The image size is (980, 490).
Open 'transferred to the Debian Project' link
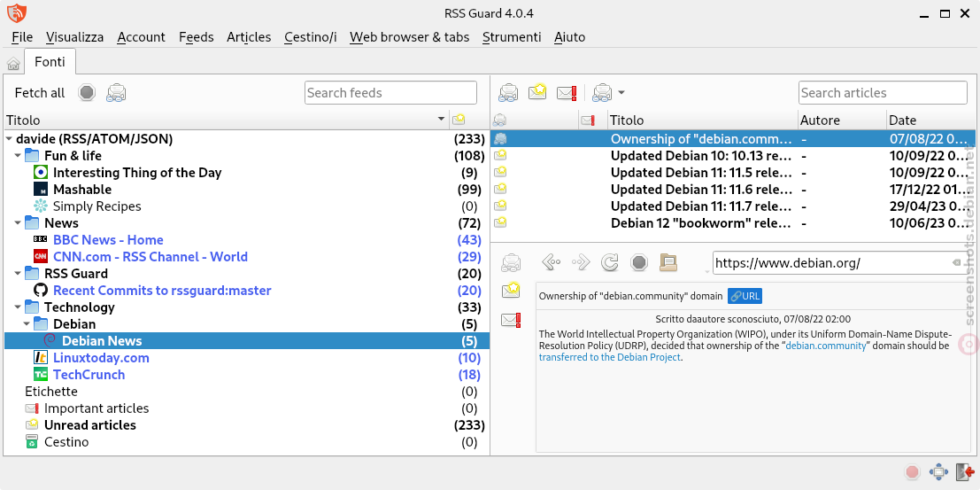point(609,357)
